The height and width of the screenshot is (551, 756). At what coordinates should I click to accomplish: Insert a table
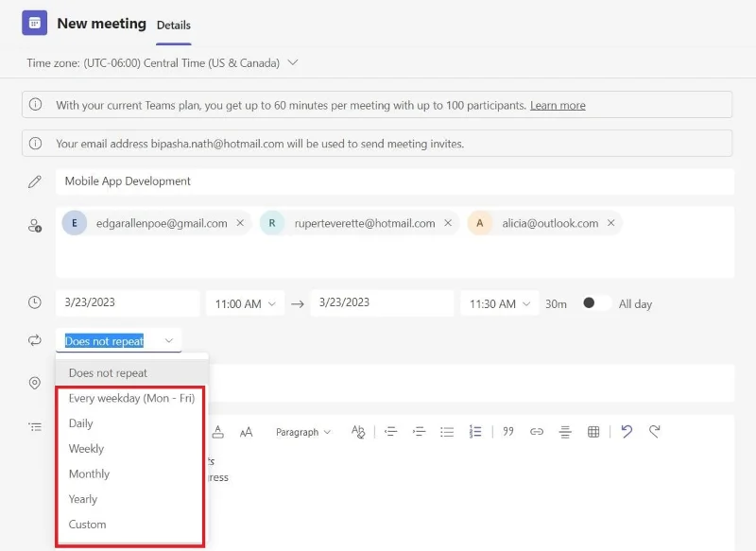pyautogui.click(x=593, y=432)
